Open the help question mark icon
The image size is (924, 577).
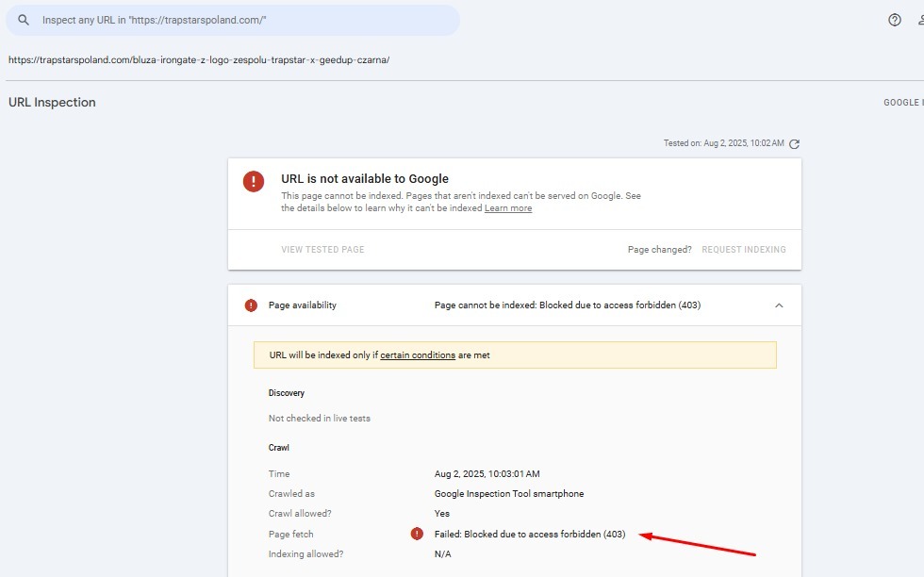point(895,20)
